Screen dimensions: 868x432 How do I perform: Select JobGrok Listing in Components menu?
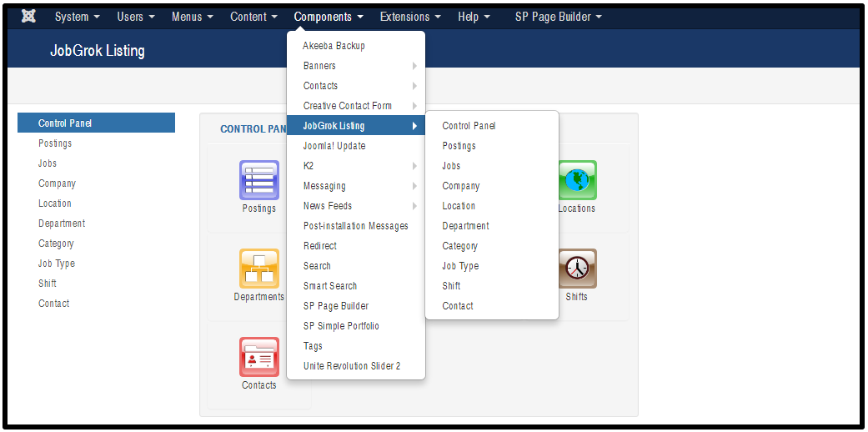click(x=356, y=126)
